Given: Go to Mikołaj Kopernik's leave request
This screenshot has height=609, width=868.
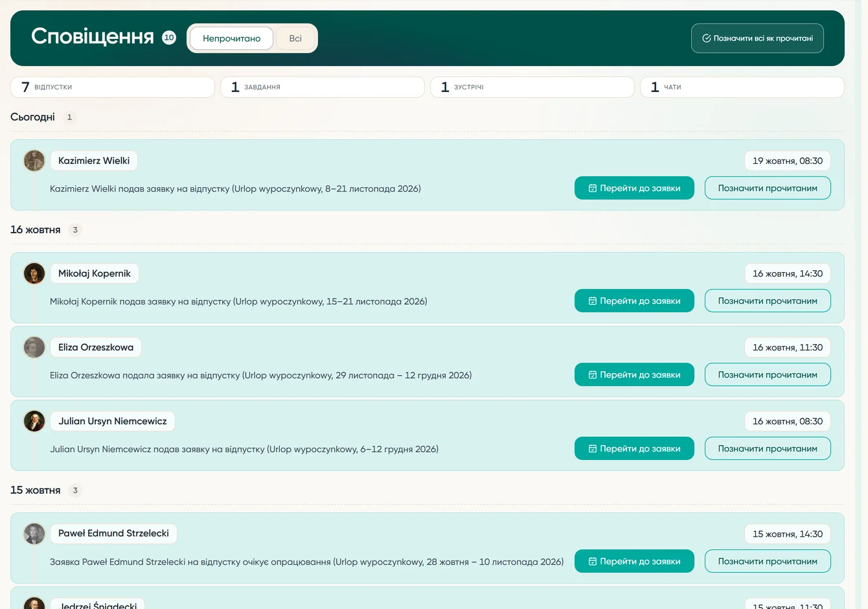Looking at the screenshot, I should click(634, 301).
